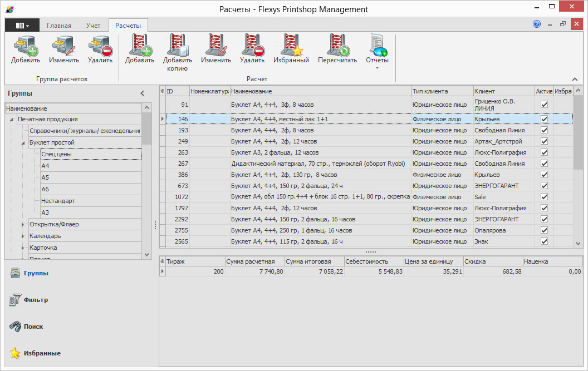Screen dimensions: 588x371
Task: Select the A6 group in the tree
Action: [91, 189]
